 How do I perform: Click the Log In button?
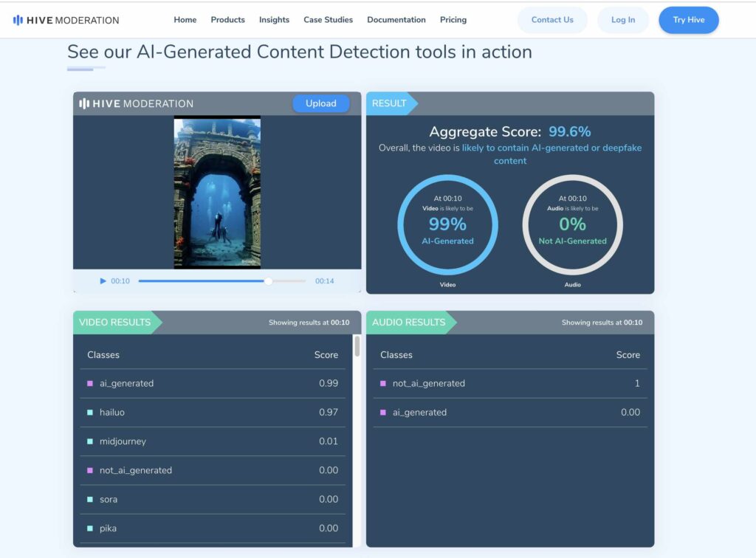coord(623,20)
